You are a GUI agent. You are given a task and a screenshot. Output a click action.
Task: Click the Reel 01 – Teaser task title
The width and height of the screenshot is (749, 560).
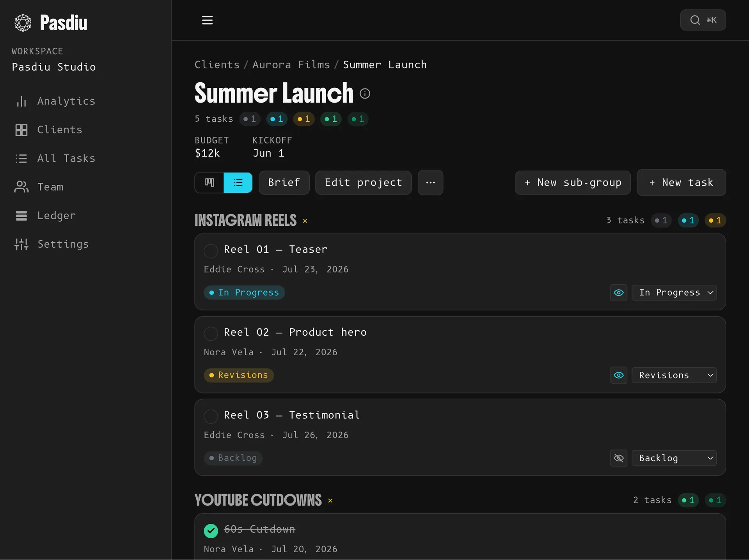[x=276, y=250]
